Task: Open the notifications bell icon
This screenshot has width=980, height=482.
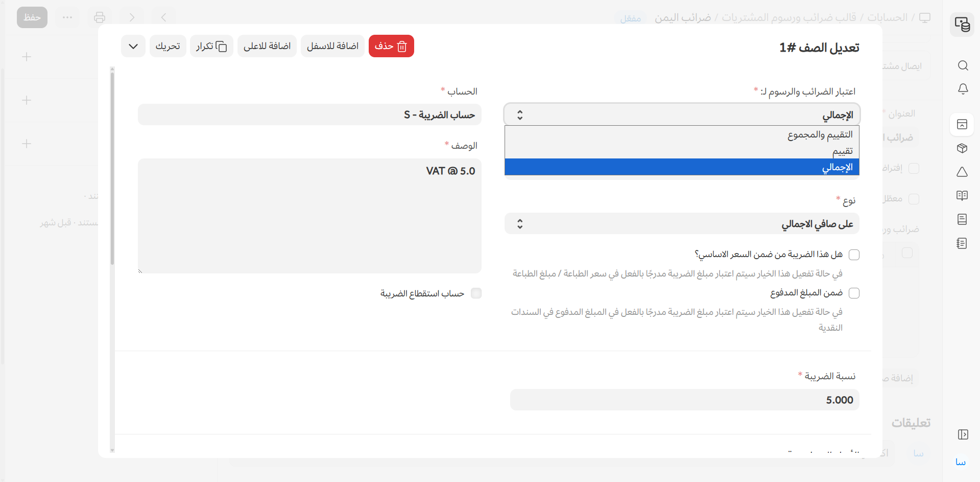Action: tap(963, 89)
